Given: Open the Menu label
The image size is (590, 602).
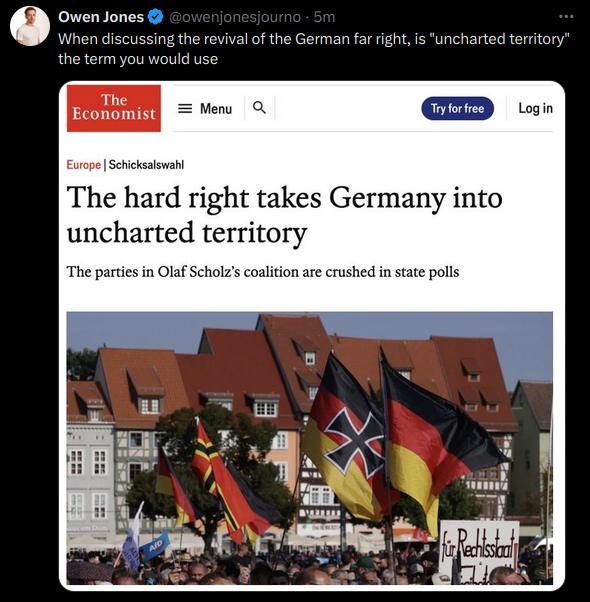Looking at the screenshot, I should pos(216,109).
